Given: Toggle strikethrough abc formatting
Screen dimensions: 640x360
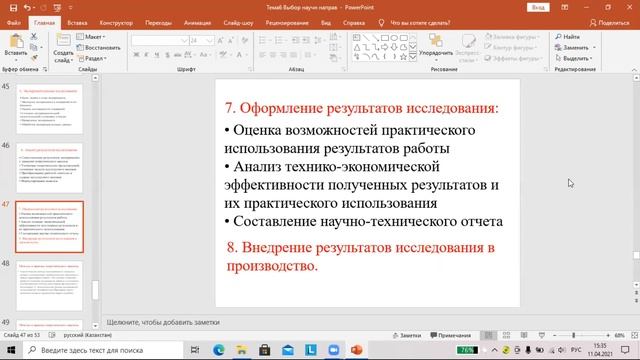Looking at the screenshot, I should point(177,55).
